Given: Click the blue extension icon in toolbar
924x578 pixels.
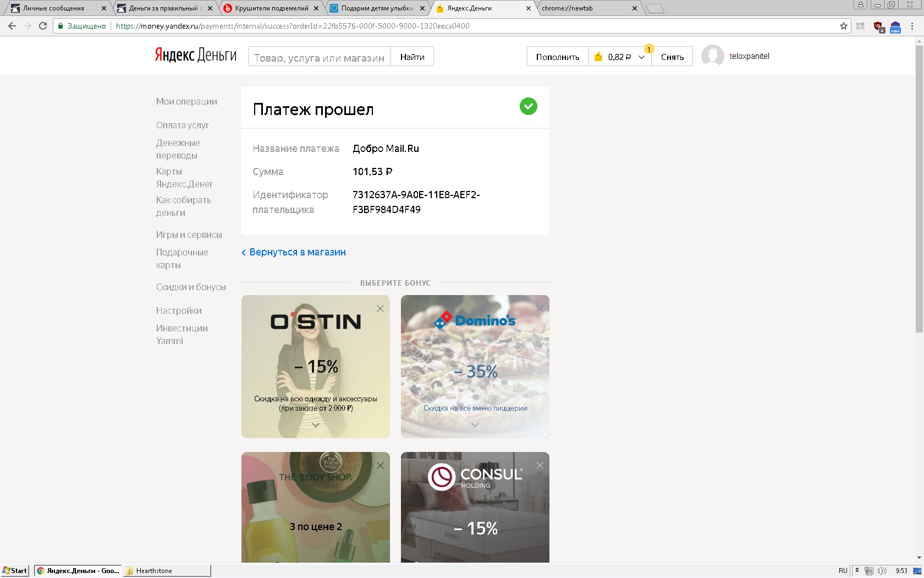Looking at the screenshot, I should 895,26.
